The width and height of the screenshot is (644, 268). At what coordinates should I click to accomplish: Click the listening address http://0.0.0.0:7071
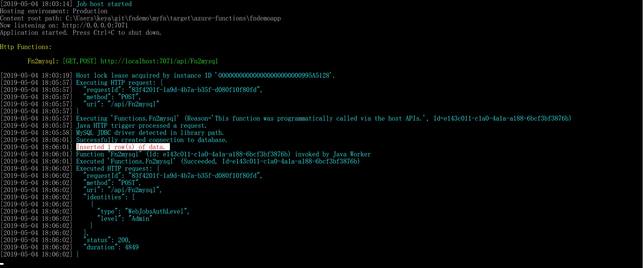tap(95, 26)
